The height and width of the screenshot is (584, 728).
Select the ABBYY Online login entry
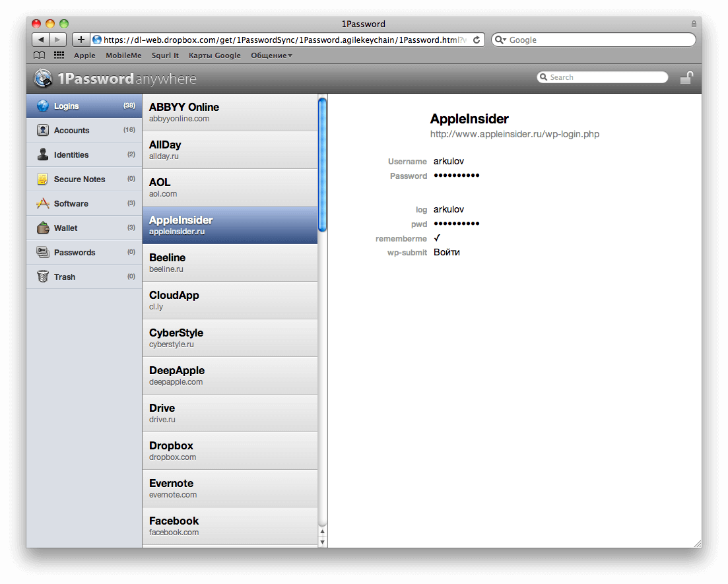tap(230, 113)
